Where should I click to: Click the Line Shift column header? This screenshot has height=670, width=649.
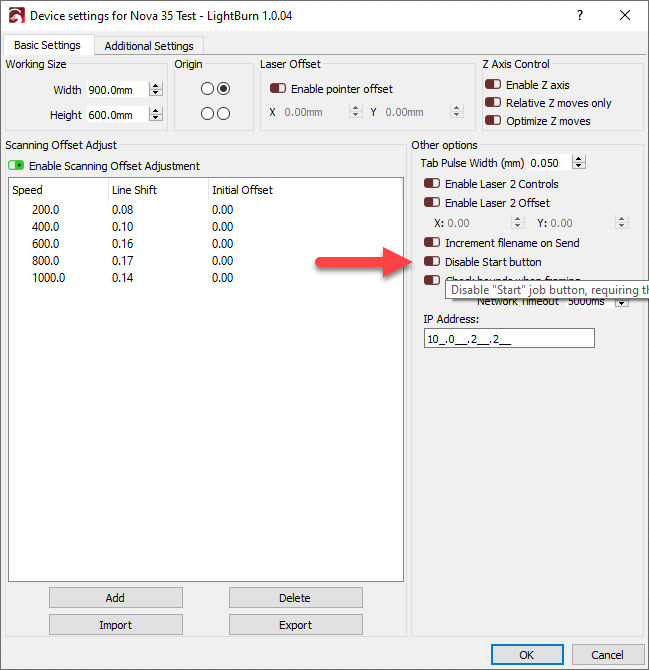click(x=159, y=190)
